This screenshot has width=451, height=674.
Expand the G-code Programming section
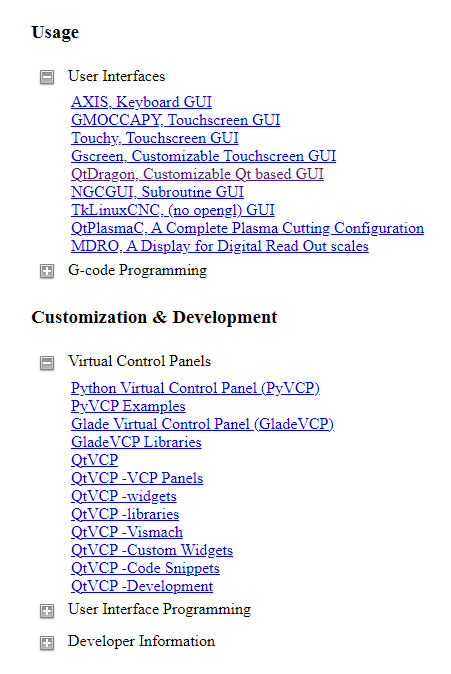[47, 271]
